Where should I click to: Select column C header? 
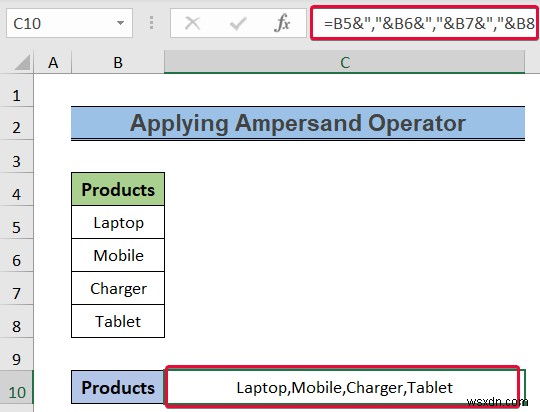coord(345,63)
